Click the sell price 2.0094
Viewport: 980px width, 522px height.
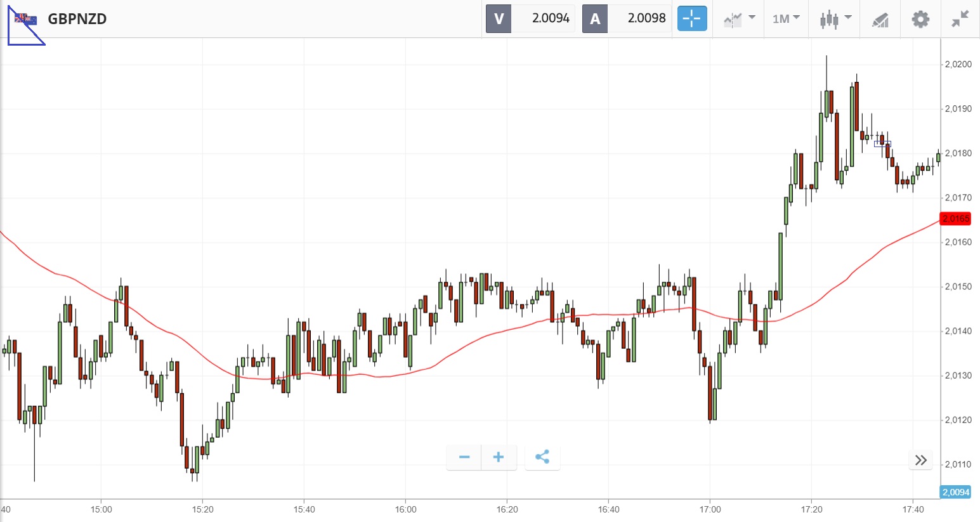pos(550,18)
